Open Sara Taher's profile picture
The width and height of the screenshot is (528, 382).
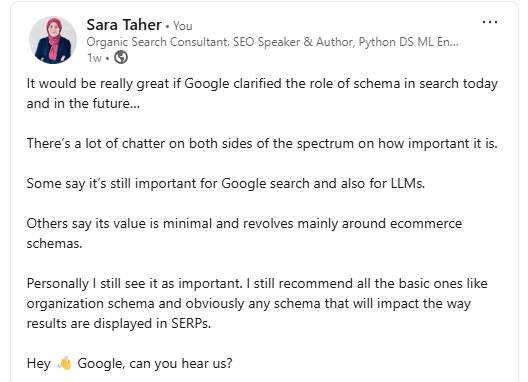coord(53,40)
